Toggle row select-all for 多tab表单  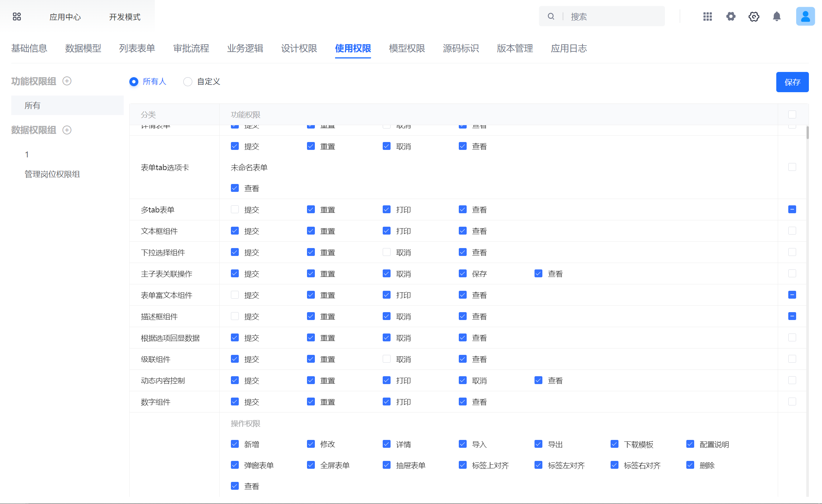[792, 209]
